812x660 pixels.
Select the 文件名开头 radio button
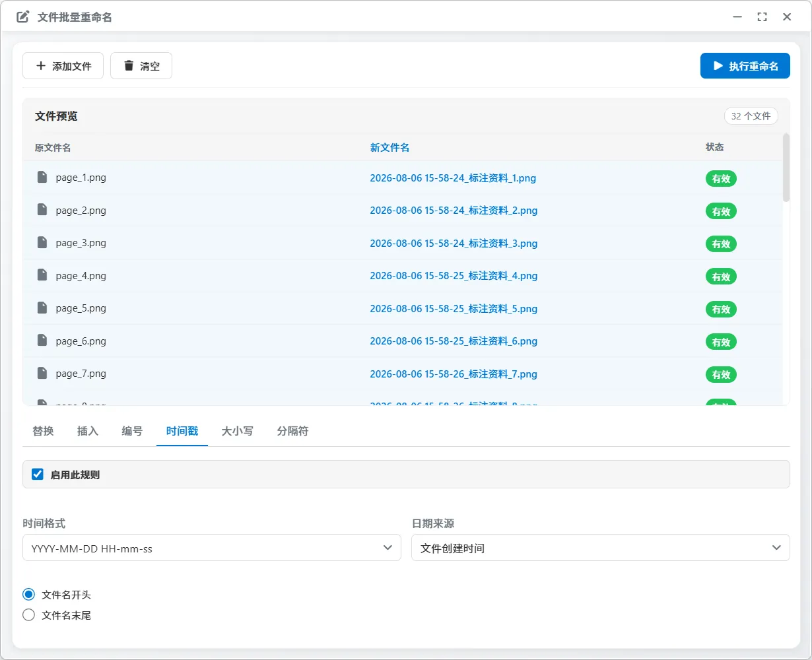pyautogui.click(x=28, y=594)
